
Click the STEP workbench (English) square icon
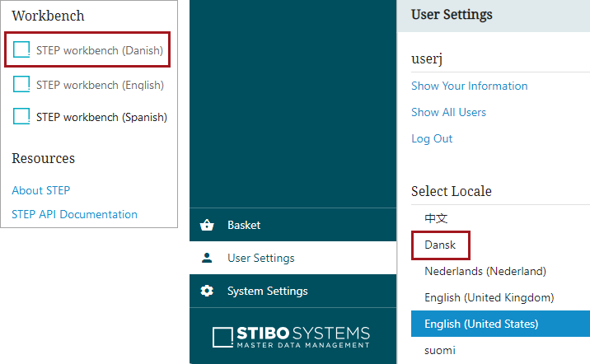tap(21, 84)
